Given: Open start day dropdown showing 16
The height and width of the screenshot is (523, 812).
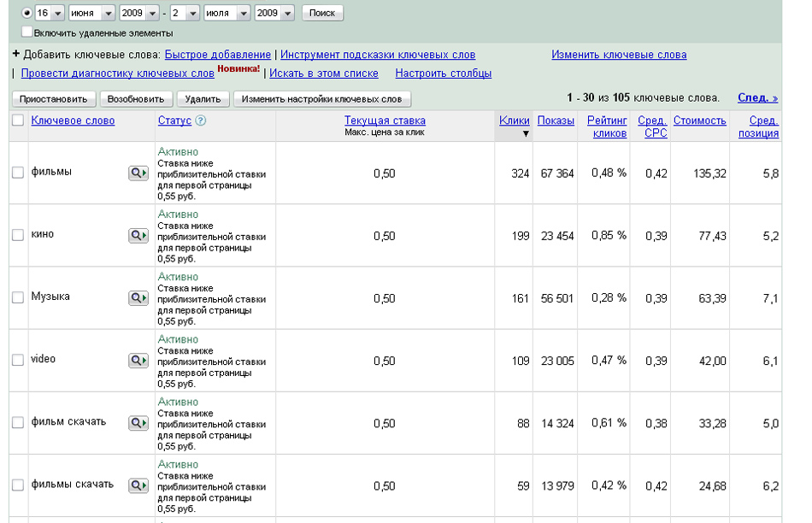Looking at the screenshot, I should click(50, 13).
